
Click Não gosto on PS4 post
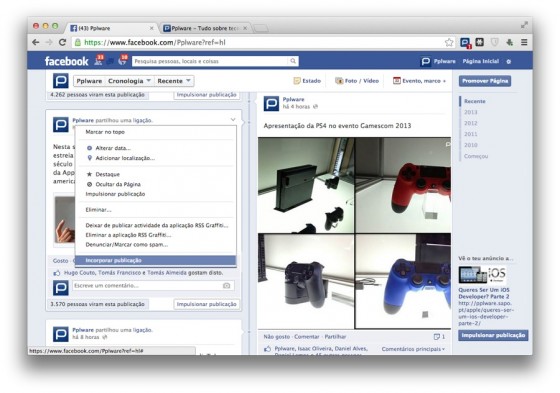coord(277,337)
